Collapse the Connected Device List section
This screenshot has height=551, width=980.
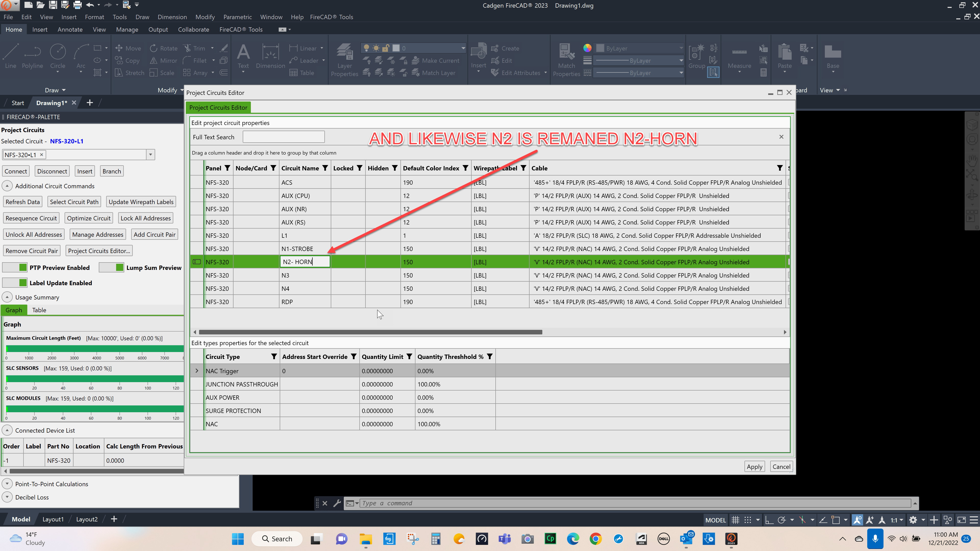tap(7, 430)
